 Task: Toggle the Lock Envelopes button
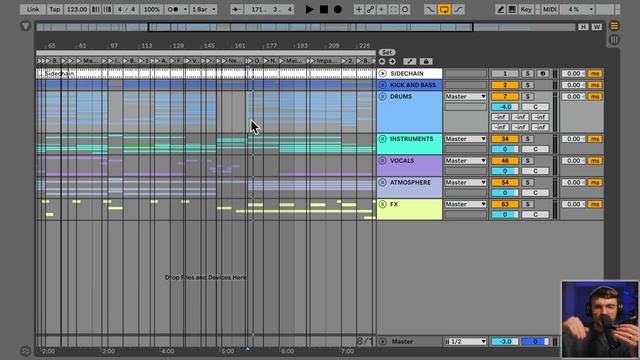(426, 61)
